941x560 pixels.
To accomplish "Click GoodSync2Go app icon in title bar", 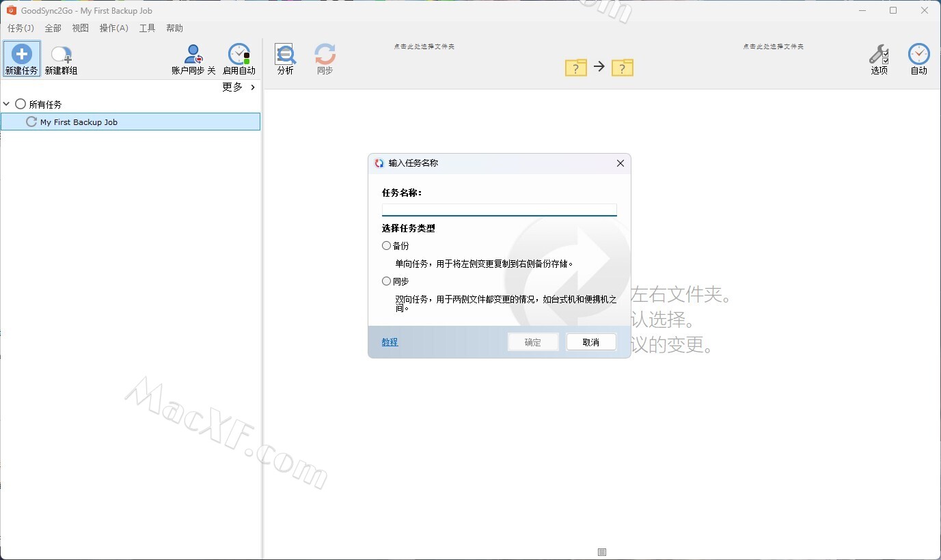I will [x=11, y=10].
